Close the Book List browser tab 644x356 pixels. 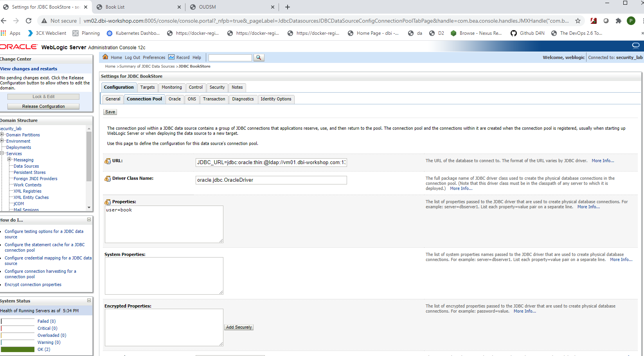coord(179,7)
